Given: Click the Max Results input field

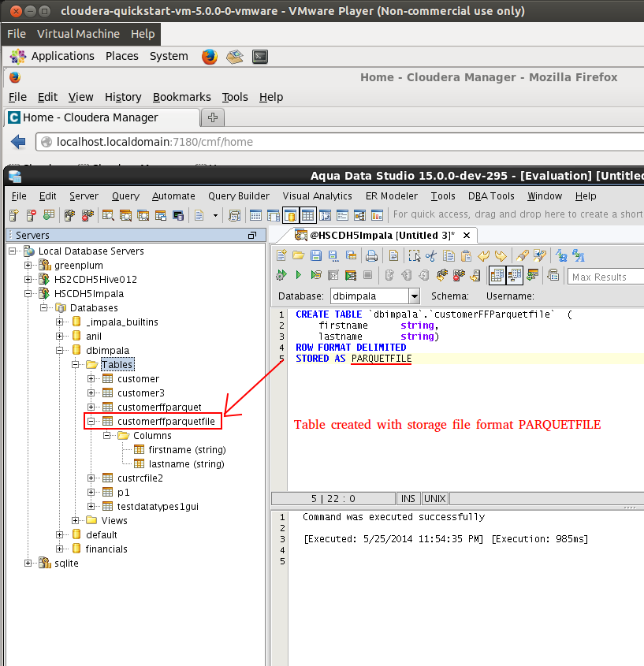Looking at the screenshot, I should point(605,277).
